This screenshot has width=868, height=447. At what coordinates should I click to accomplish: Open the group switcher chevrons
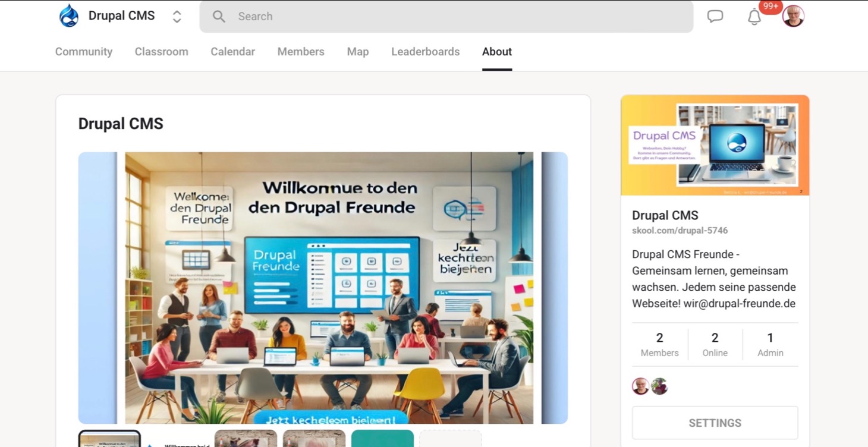(177, 17)
